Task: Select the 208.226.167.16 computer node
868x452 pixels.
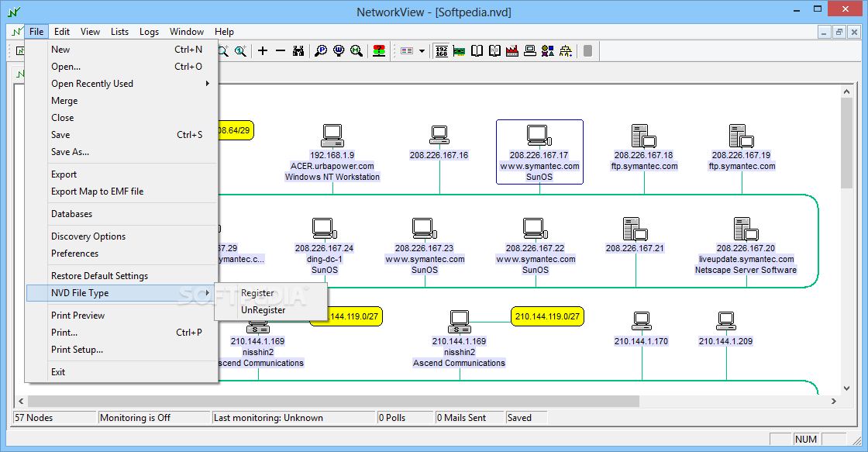Action: point(439,143)
